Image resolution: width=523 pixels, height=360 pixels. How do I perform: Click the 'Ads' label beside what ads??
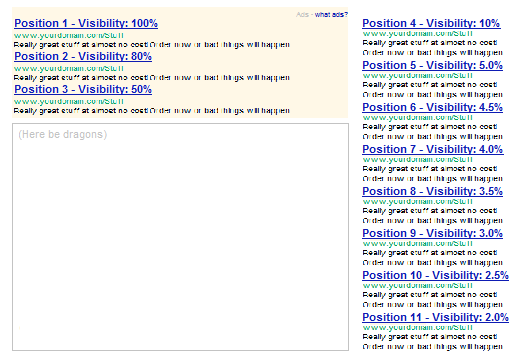(303, 15)
